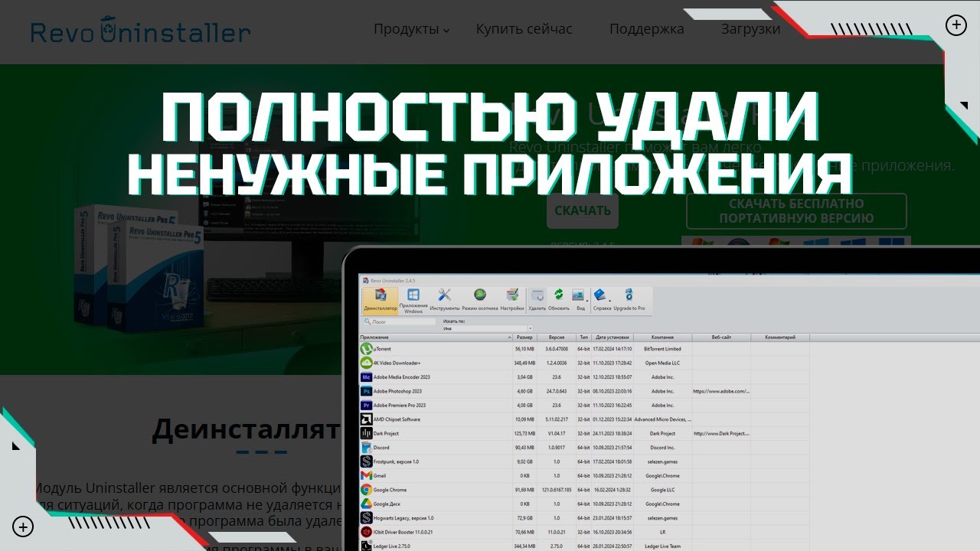Screen dimensions: 980x551
Task: Click the Тип column header
Action: 584,337
